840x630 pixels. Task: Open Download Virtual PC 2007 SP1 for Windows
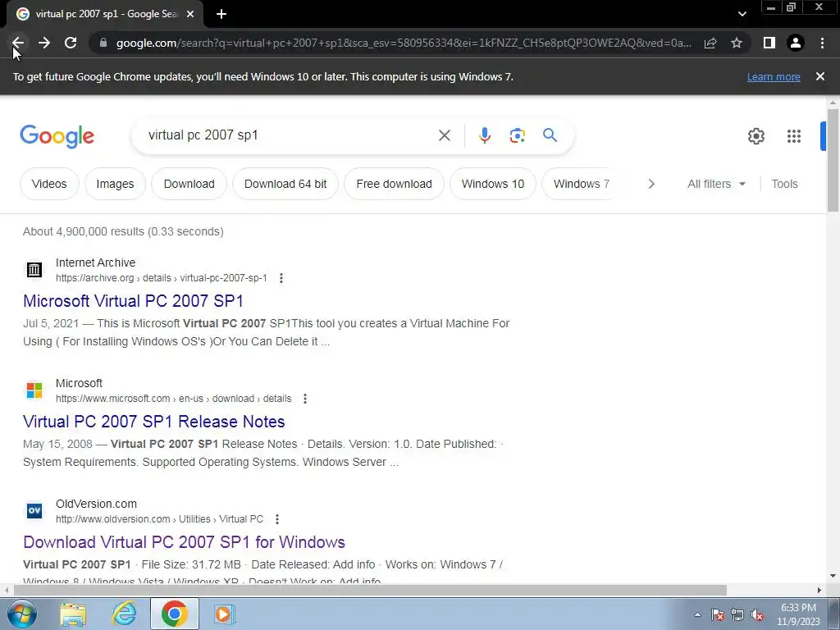[184, 541]
